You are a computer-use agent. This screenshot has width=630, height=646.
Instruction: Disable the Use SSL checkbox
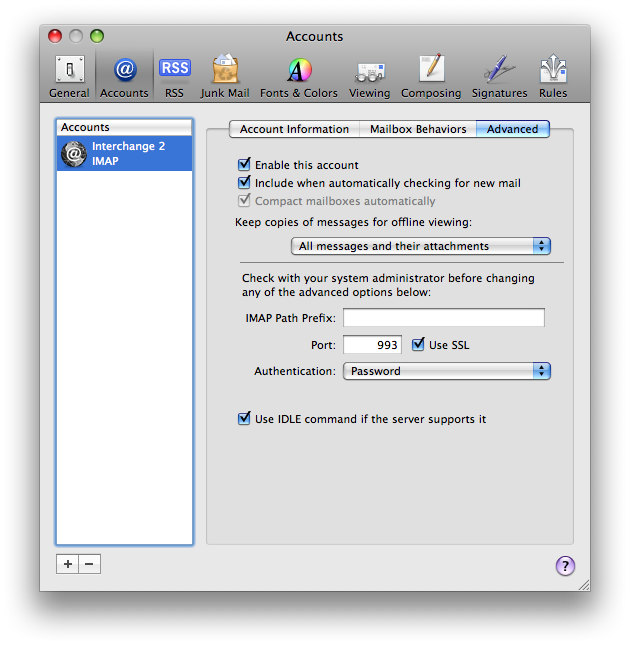coord(419,345)
